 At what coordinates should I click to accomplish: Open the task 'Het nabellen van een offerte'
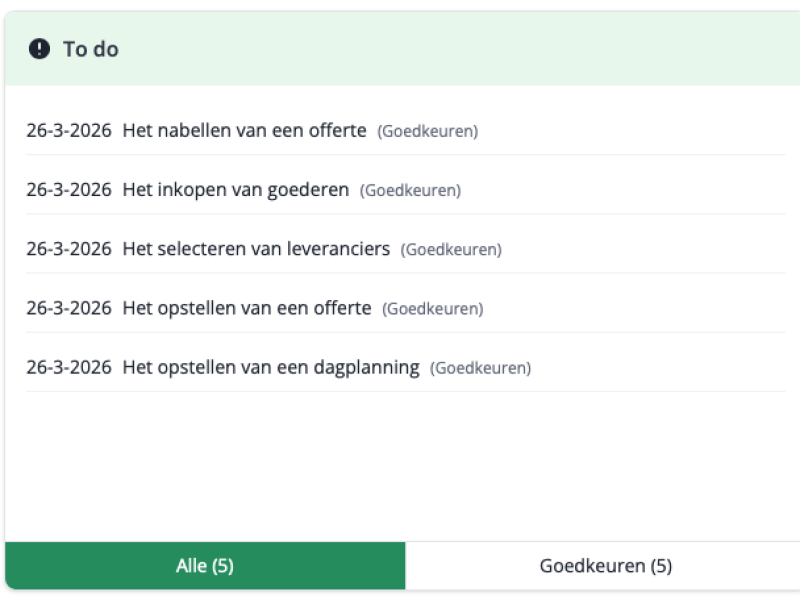[245, 130]
